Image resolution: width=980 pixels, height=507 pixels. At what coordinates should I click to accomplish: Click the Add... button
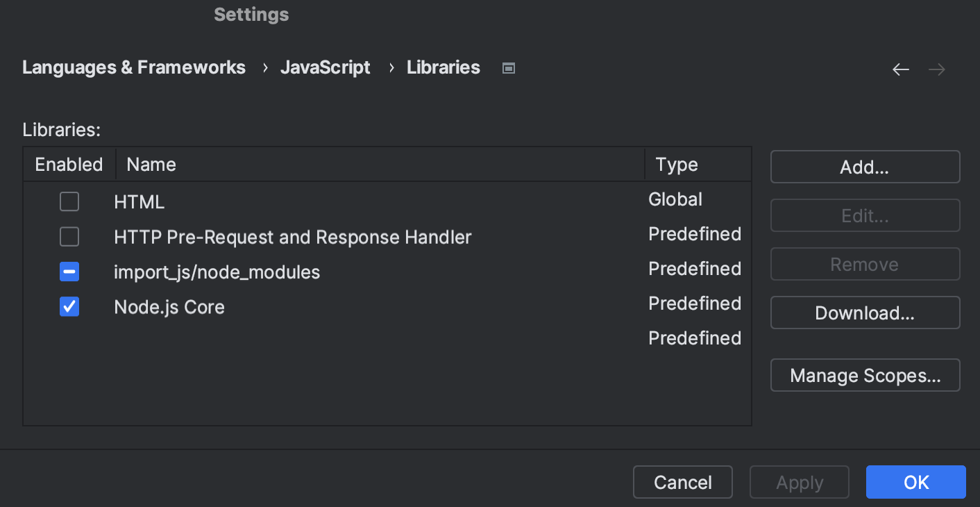865,167
